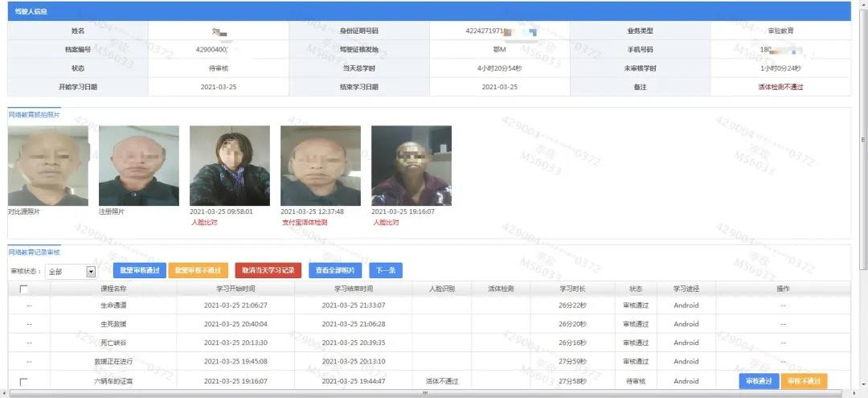Click the 活体不通过 cell in last row
868x398 pixels.
click(x=442, y=381)
